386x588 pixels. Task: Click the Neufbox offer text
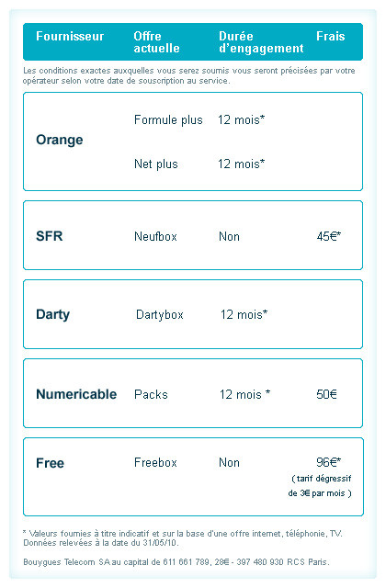coord(155,237)
